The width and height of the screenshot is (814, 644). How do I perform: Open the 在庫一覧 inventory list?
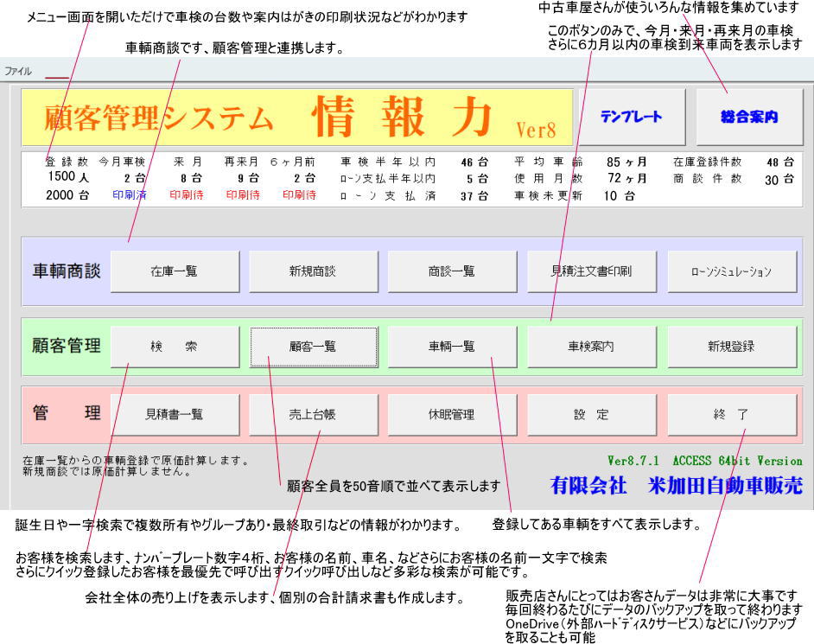(x=175, y=271)
